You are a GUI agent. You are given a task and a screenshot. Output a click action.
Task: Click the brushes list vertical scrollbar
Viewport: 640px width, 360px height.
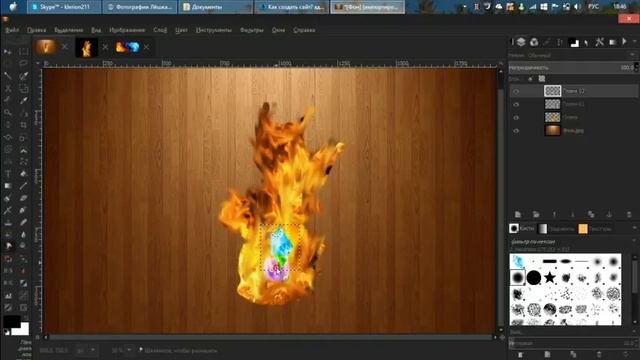click(x=635, y=289)
